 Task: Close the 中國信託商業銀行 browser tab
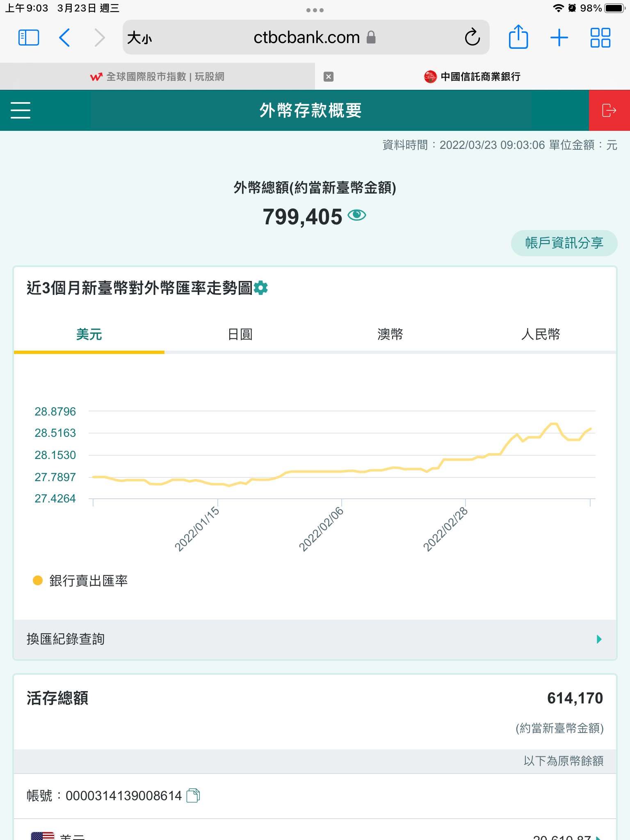(x=329, y=77)
